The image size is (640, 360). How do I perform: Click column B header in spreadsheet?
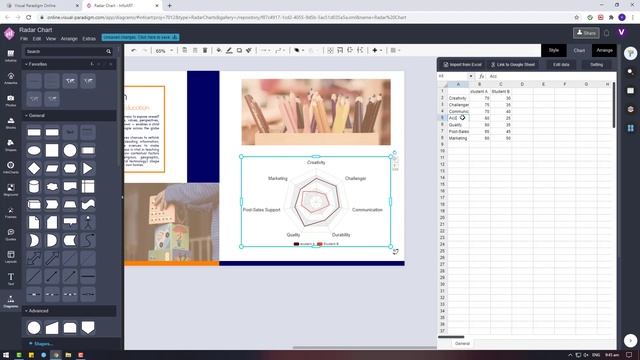coord(479,84)
